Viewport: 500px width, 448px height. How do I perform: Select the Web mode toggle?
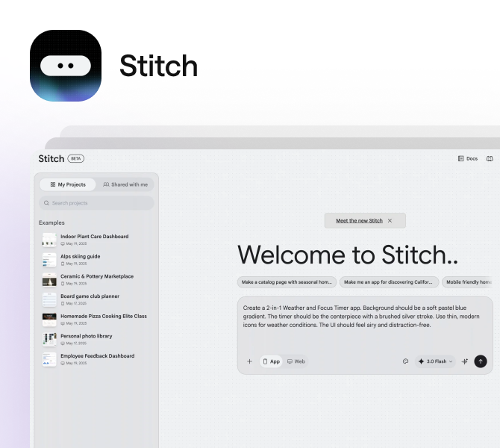click(x=296, y=361)
